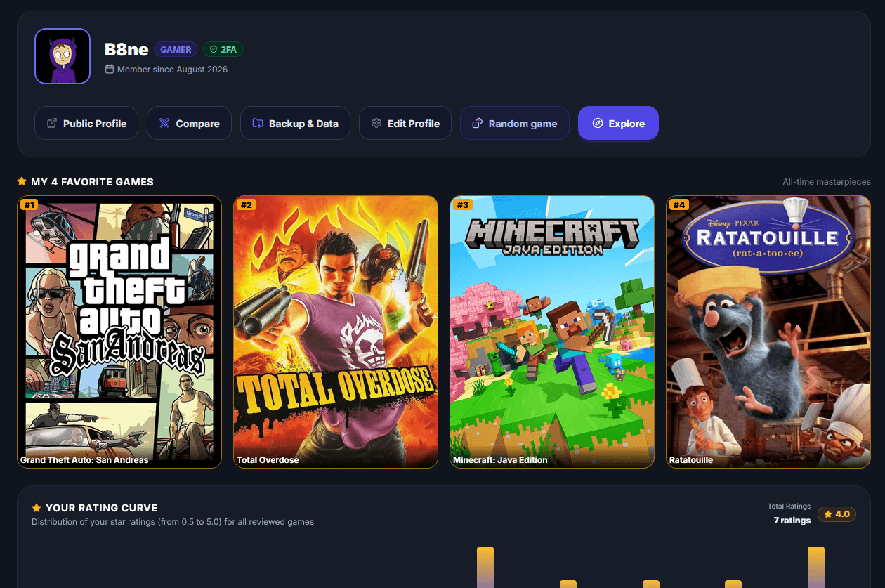This screenshot has height=588, width=885.
Task: Click the star icon beside My 4 Favorite Games
Action: pos(22,181)
